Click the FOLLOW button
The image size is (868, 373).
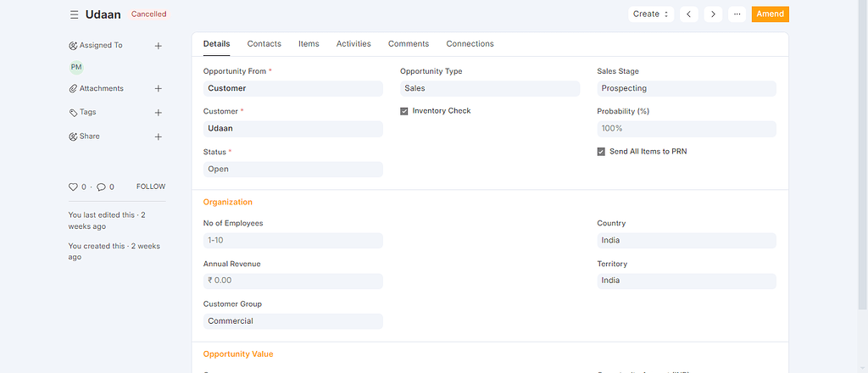click(151, 187)
